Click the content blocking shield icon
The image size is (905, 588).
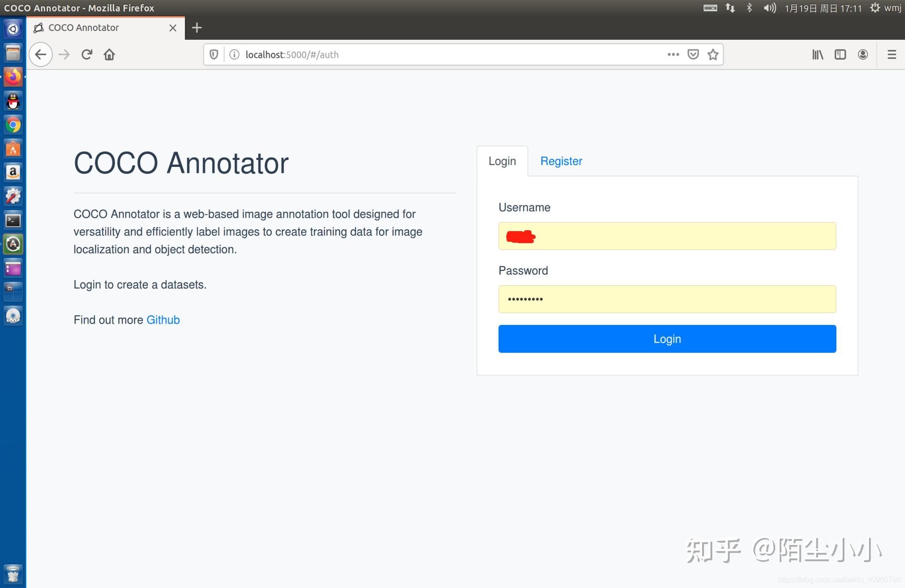(213, 54)
